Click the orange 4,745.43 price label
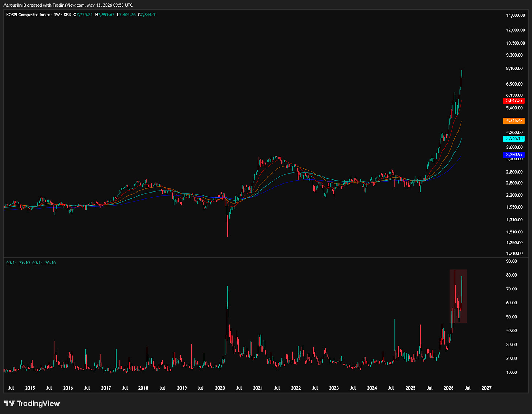532x414 pixels. click(514, 121)
